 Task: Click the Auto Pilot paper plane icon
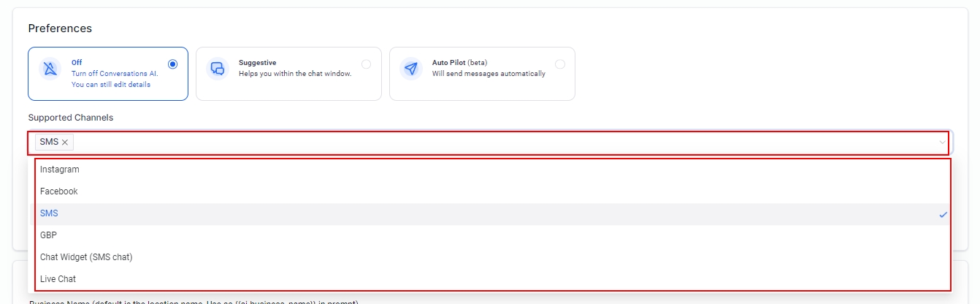click(411, 69)
